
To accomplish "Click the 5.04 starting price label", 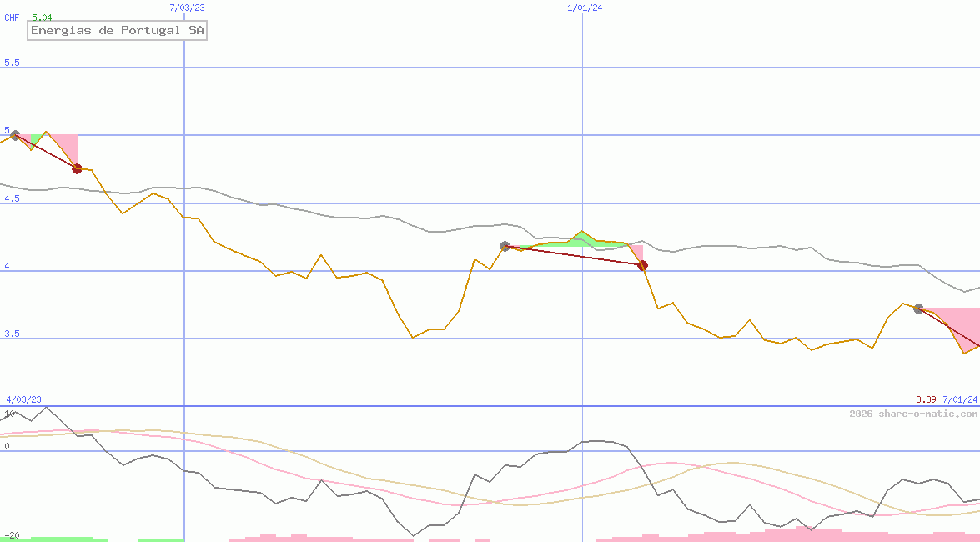I will click(x=42, y=18).
